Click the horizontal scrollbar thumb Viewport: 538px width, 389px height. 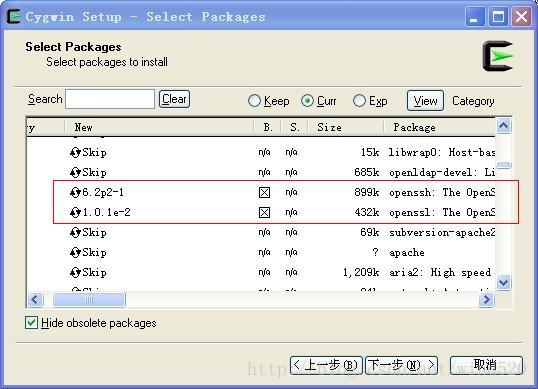tap(89, 299)
